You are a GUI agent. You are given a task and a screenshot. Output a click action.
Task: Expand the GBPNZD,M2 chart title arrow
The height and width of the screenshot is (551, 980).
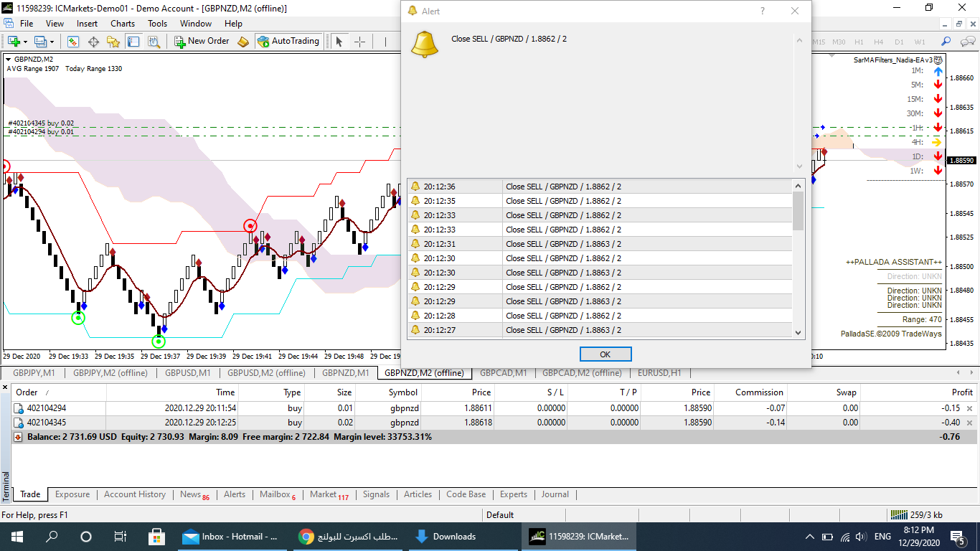8,60
